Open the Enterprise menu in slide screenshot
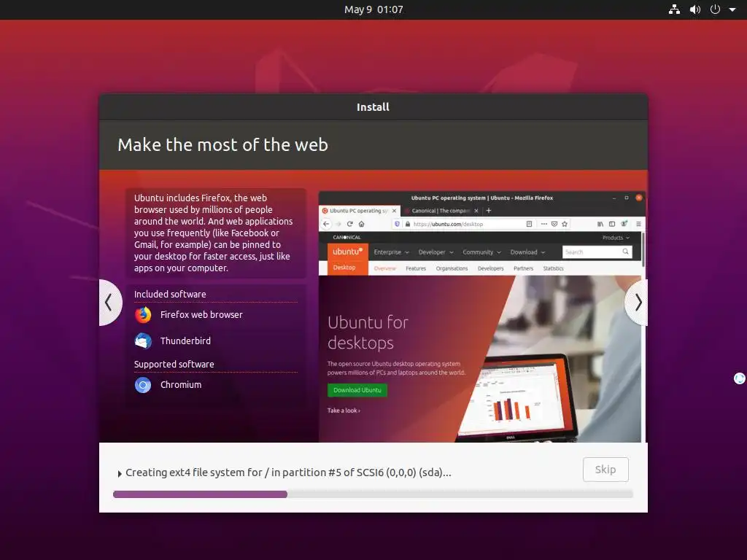Viewport: 747px width, 560px height. click(x=391, y=252)
